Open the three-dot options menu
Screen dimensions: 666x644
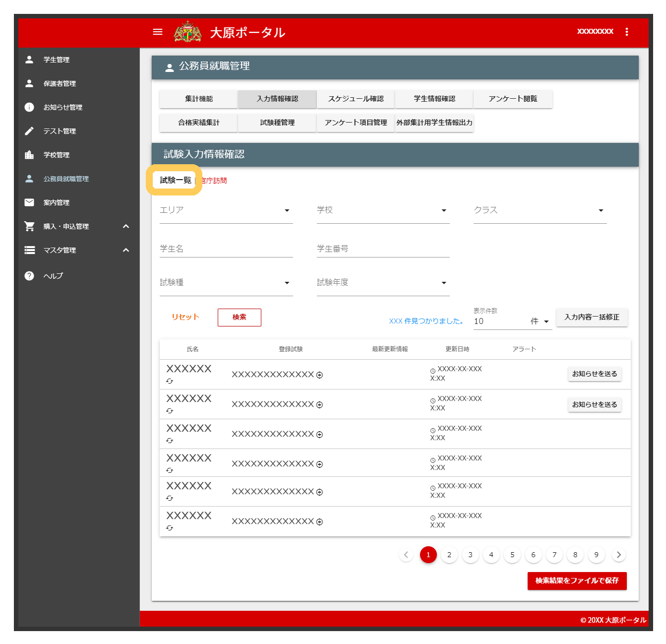click(627, 32)
